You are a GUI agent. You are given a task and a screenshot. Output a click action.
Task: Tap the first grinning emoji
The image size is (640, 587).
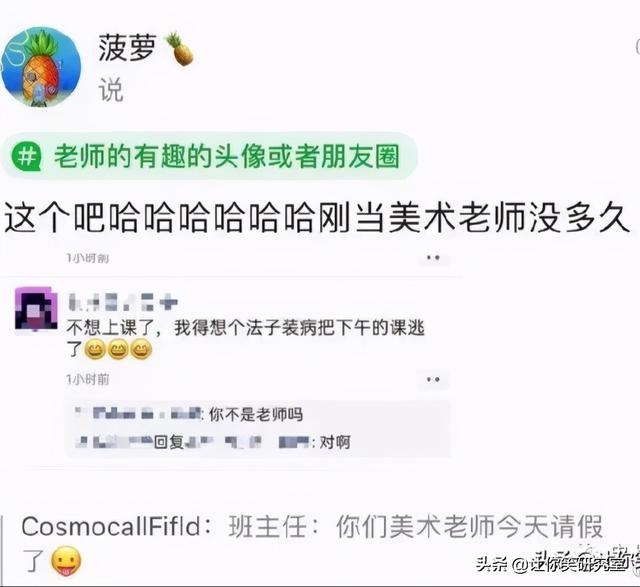click(95, 349)
